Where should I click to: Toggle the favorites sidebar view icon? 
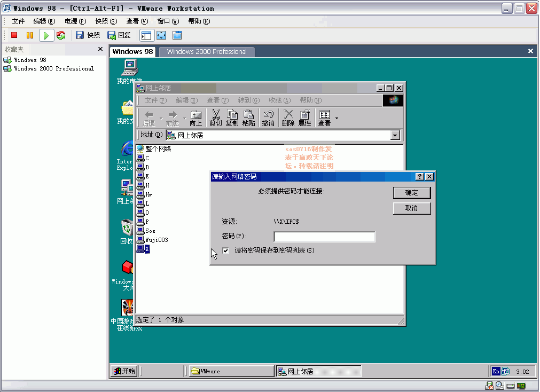(x=146, y=35)
